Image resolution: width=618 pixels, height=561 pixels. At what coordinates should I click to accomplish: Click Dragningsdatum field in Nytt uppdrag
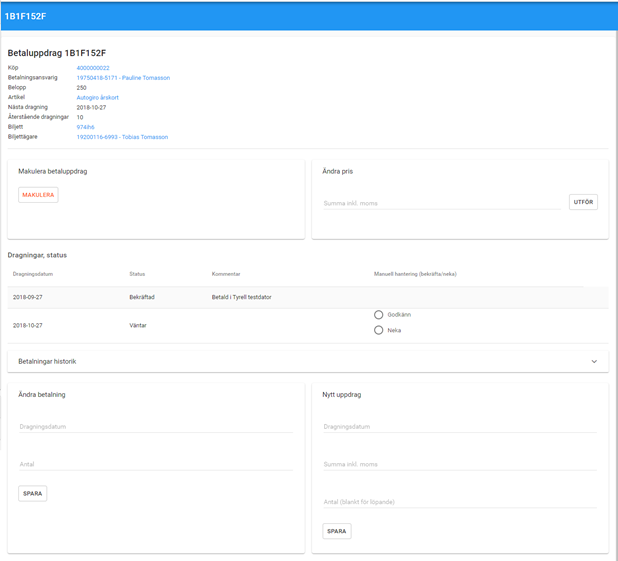tap(459, 427)
